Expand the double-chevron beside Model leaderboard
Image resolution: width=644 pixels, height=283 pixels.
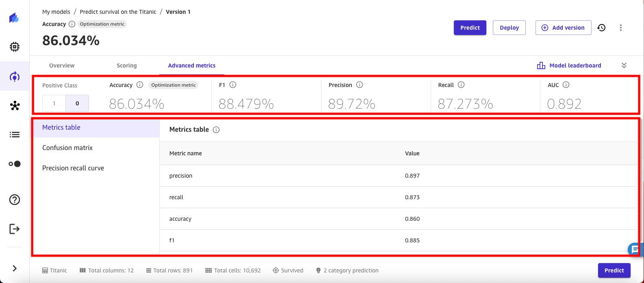[x=624, y=65]
